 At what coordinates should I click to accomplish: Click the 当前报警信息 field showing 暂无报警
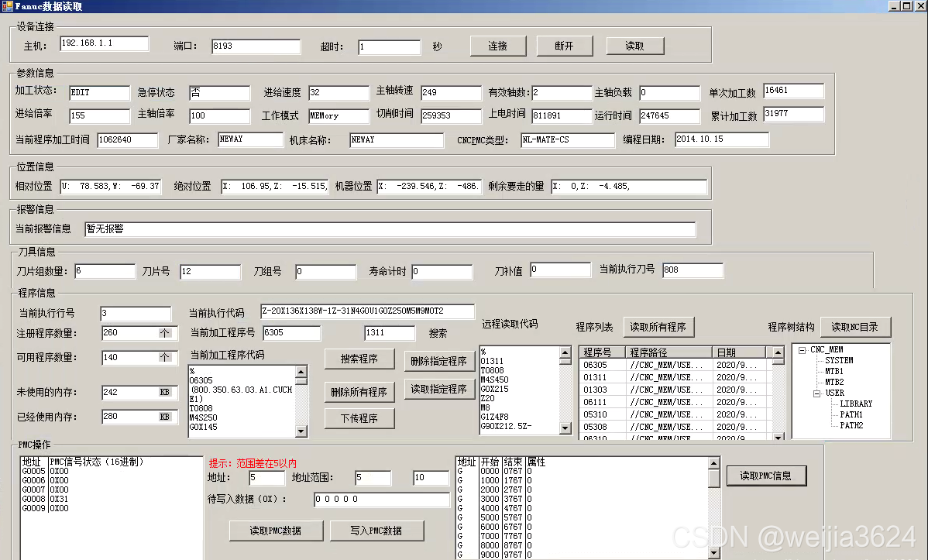coord(390,230)
